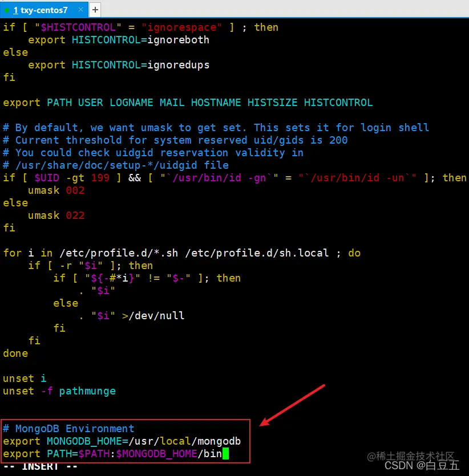Click the 'unset i' line
This screenshot has height=476, width=469.
(x=25, y=379)
